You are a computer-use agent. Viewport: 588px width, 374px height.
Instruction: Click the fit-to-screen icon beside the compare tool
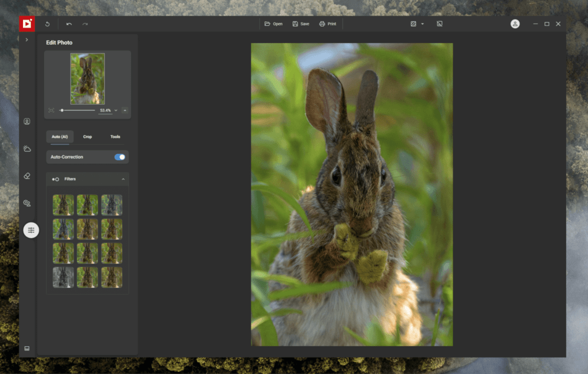pos(439,24)
